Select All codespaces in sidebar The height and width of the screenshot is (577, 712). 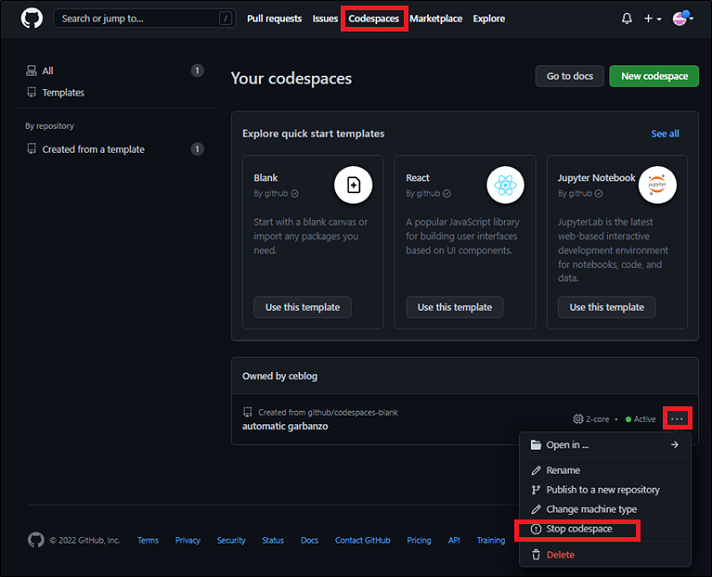pyautogui.click(x=115, y=71)
